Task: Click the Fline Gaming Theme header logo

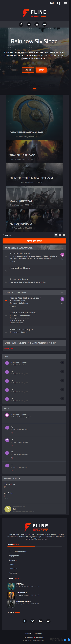Action: click(x=34, y=13)
